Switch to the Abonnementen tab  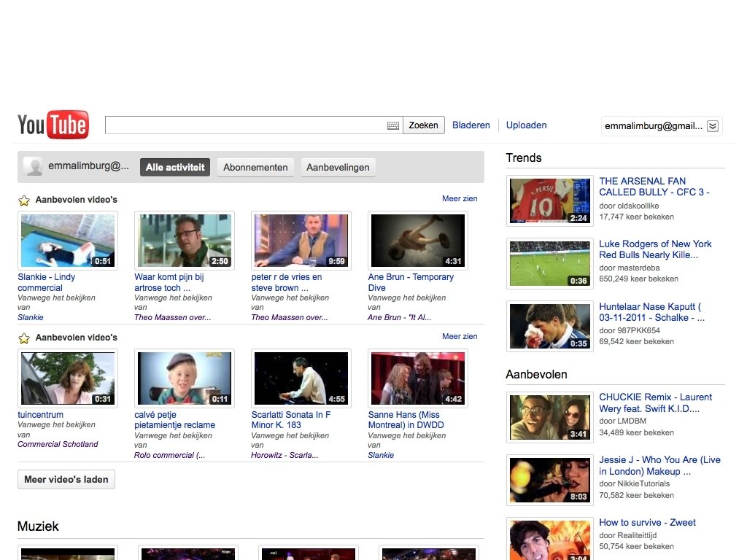pos(255,167)
